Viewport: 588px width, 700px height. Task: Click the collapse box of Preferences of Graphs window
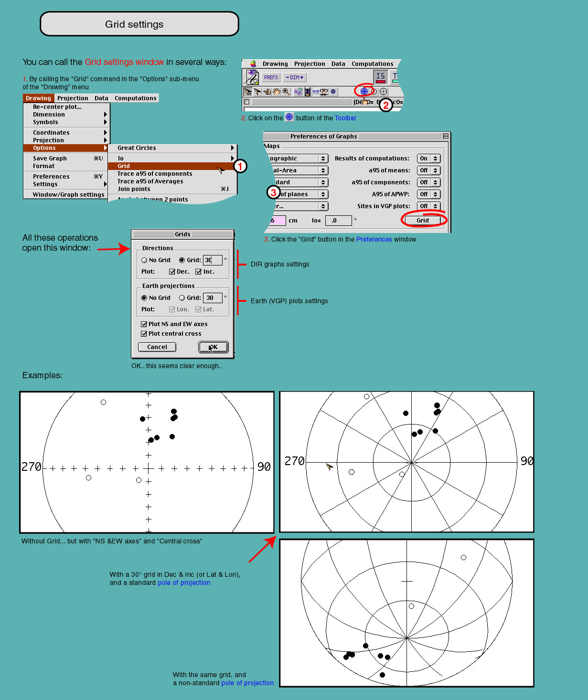click(x=446, y=136)
